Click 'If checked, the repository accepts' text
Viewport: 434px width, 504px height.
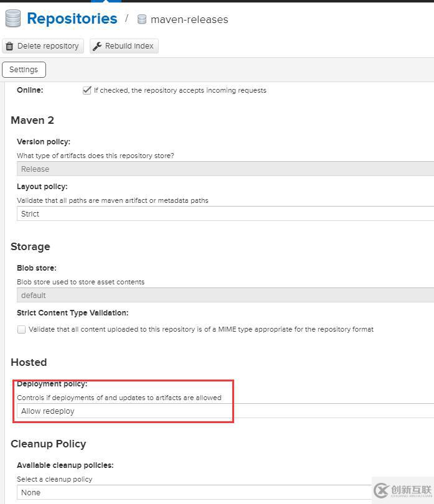(x=180, y=90)
